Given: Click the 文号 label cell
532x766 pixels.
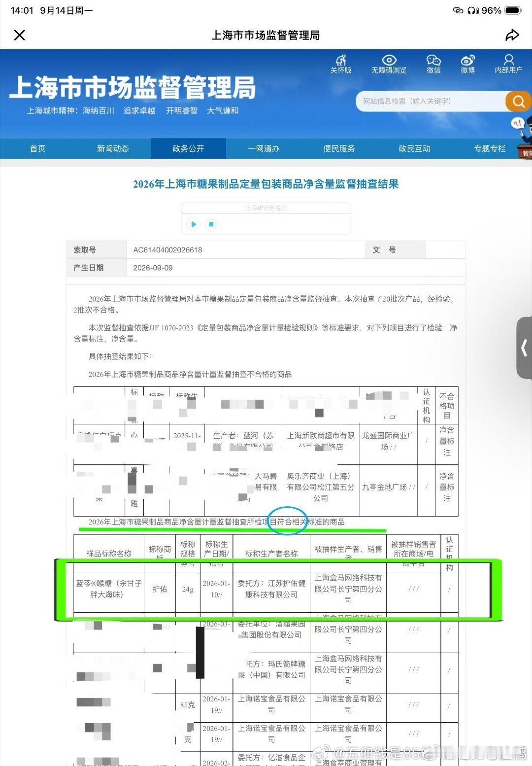Looking at the screenshot, I should coord(396,250).
